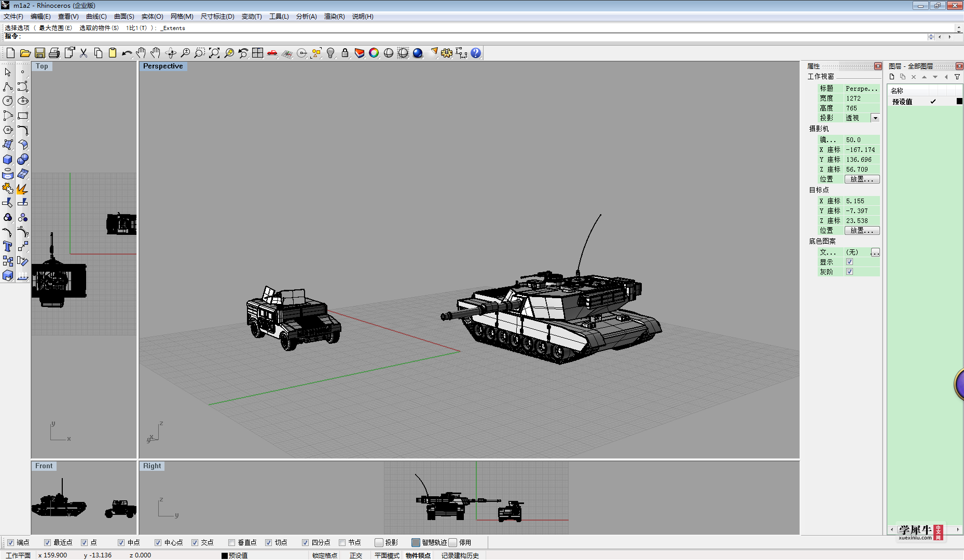964x560 pixels.
Task: Open help with the blue question mark icon
Action: tap(476, 53)
